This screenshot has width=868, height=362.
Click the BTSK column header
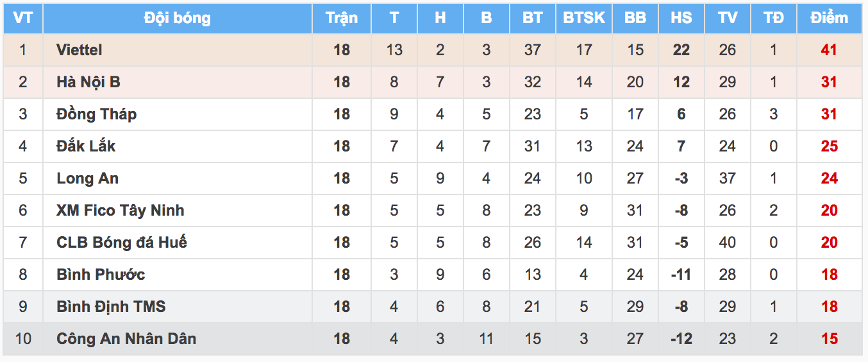(x=584, y=18)
